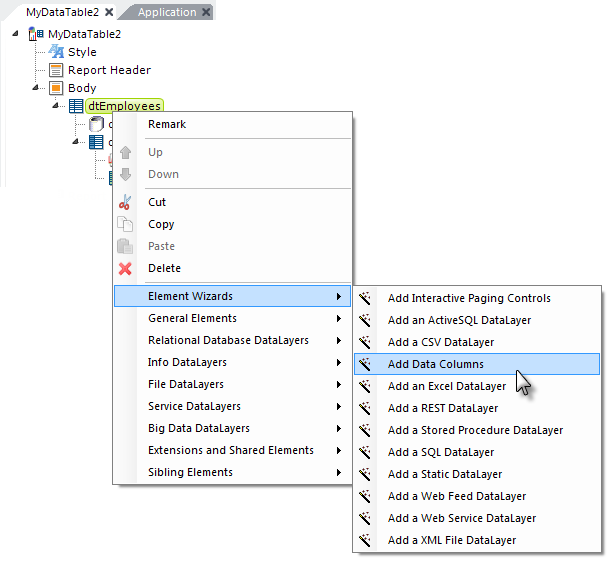Click the MyDataTable2 report root icon
The image size is (614, 581).
click(x=36, y=34)
